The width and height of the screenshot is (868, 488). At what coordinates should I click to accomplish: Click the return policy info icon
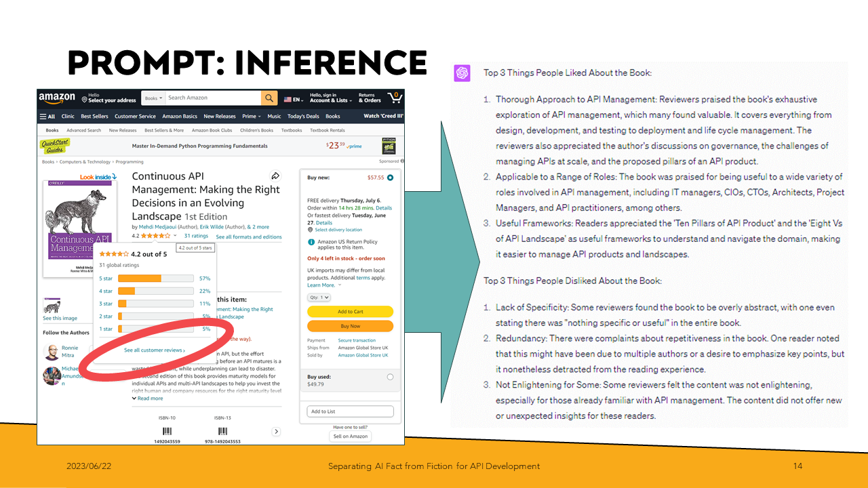click(x=311, y=242)
